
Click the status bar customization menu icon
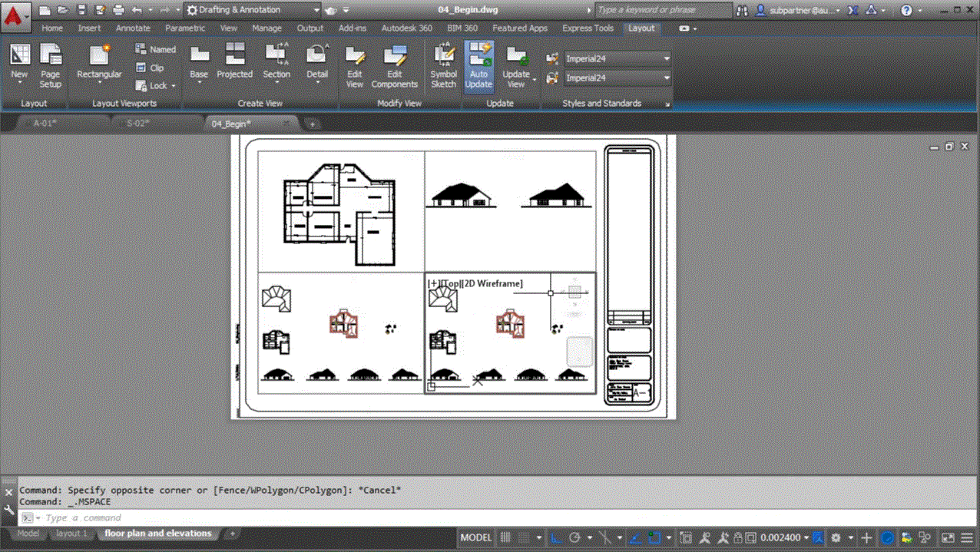tap(968, 538)
